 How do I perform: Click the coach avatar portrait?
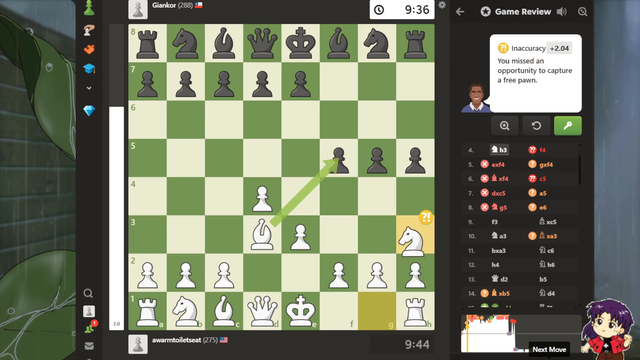click(476, 98)
